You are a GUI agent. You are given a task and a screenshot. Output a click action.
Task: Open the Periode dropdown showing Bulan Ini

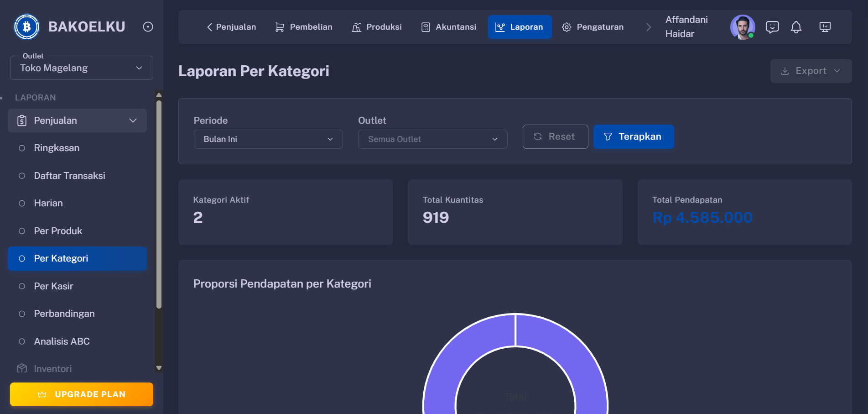tap(268, 139)
